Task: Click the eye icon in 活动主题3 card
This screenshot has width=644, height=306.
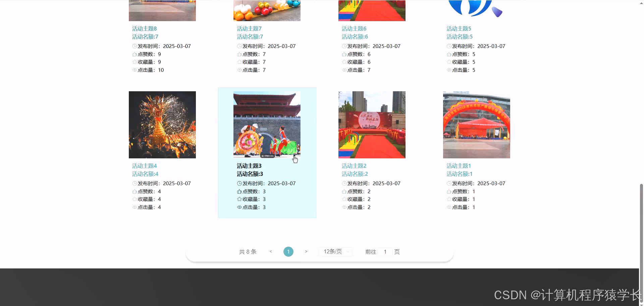Action: tap(239, 207)
